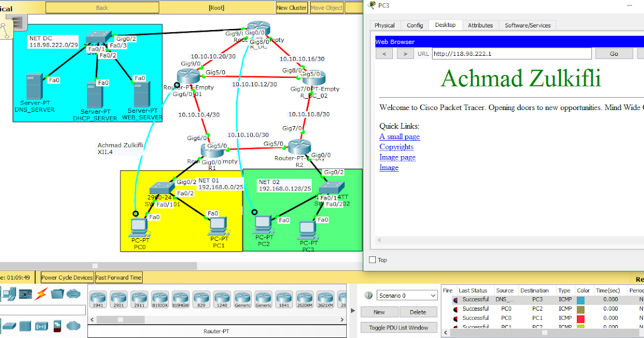Viewport: 644px width, 338px height.
Task: Click the PC0 icon in NET 01
Action: 140,225
